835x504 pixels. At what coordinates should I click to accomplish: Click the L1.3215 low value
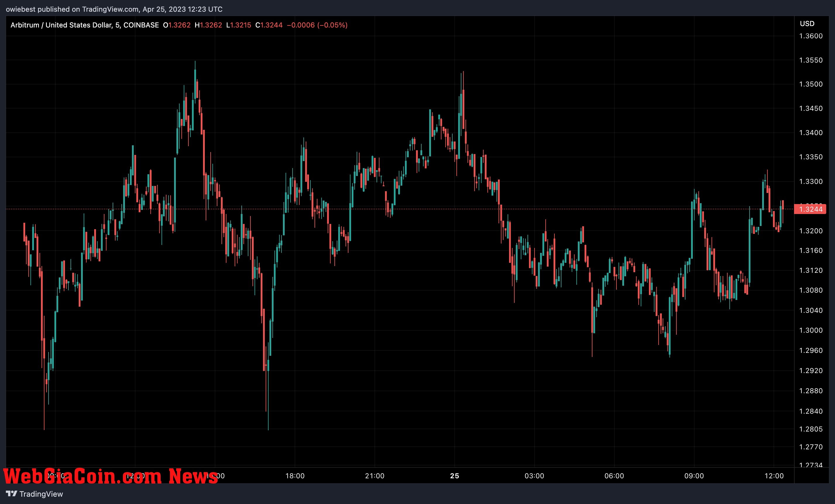tap(238, 25)
